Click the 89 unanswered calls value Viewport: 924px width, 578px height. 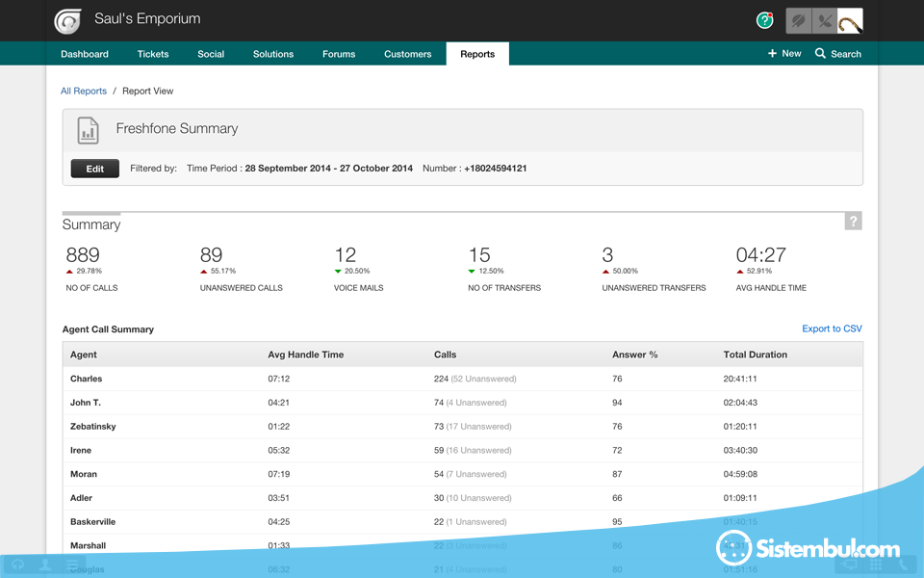[x=211, y=254]
